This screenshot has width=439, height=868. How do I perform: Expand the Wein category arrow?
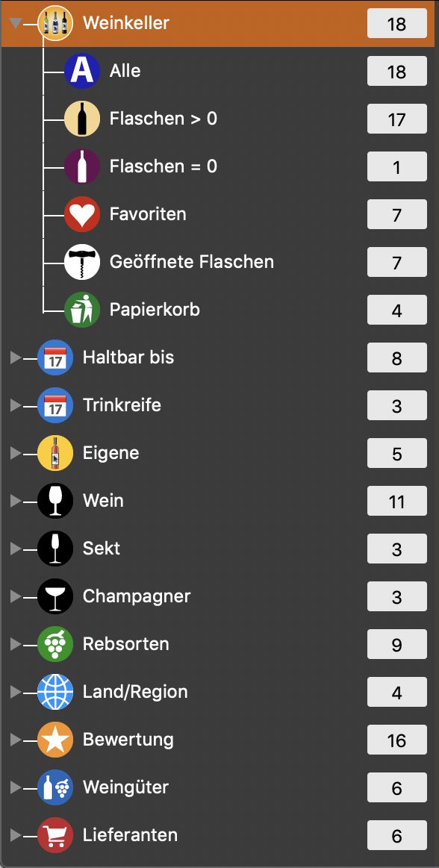(x=16, y=501)
